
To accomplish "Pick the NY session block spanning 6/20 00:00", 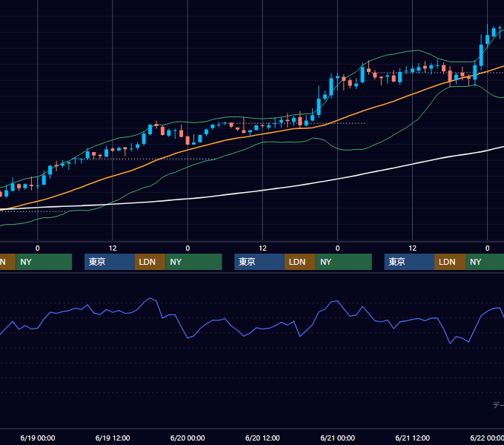I will (x=194, y=262).
